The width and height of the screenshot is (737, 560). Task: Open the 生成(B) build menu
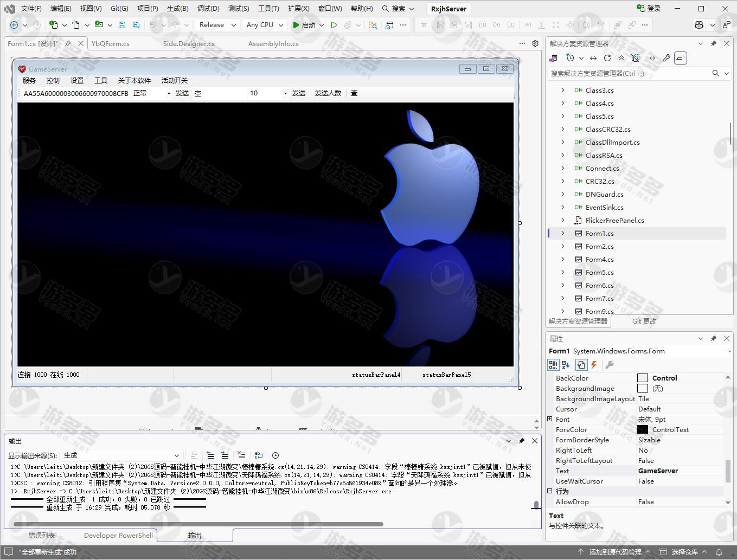coord(177,9)
